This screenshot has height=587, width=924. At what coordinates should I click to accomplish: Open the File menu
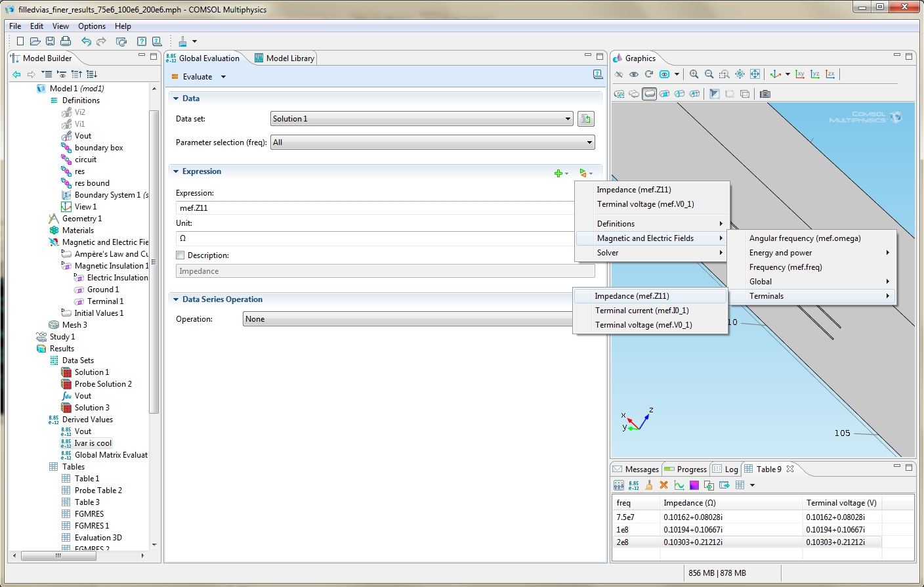pos(15,26)
